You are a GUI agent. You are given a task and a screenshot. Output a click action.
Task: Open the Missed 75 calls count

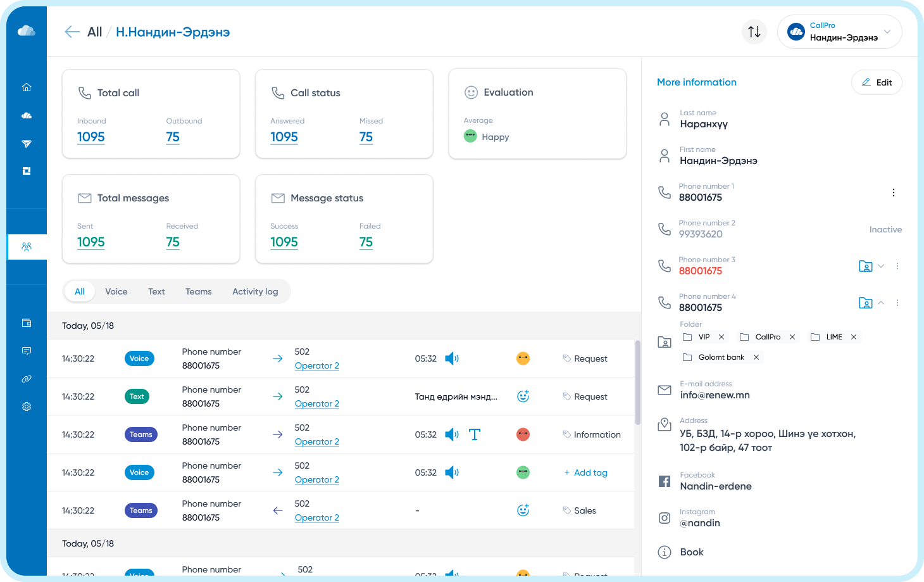tap(366, 137)
